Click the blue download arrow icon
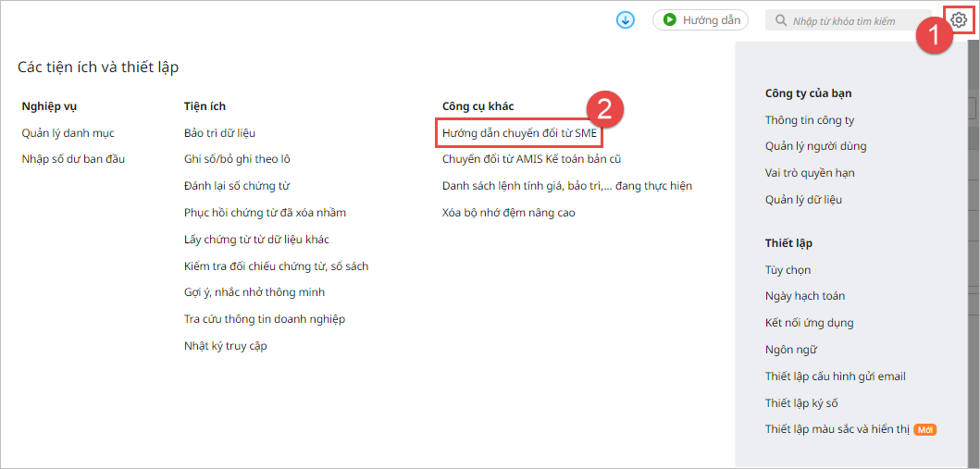 (x=625, y=20)
